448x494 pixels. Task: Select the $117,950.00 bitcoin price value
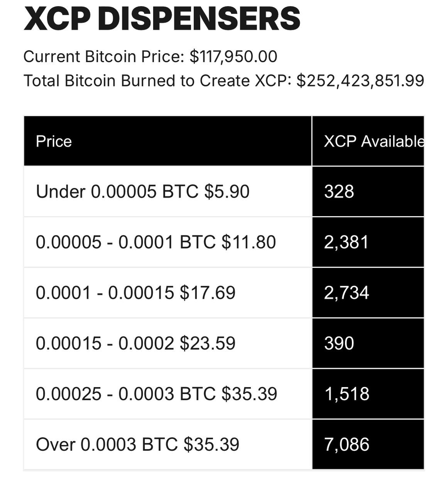[x=233, y=57]
